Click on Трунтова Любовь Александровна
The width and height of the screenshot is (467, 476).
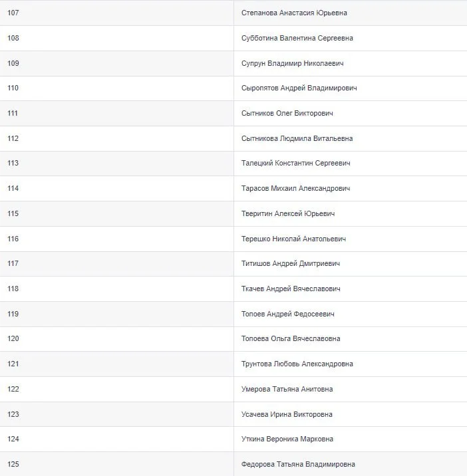[x=297, y=364]
